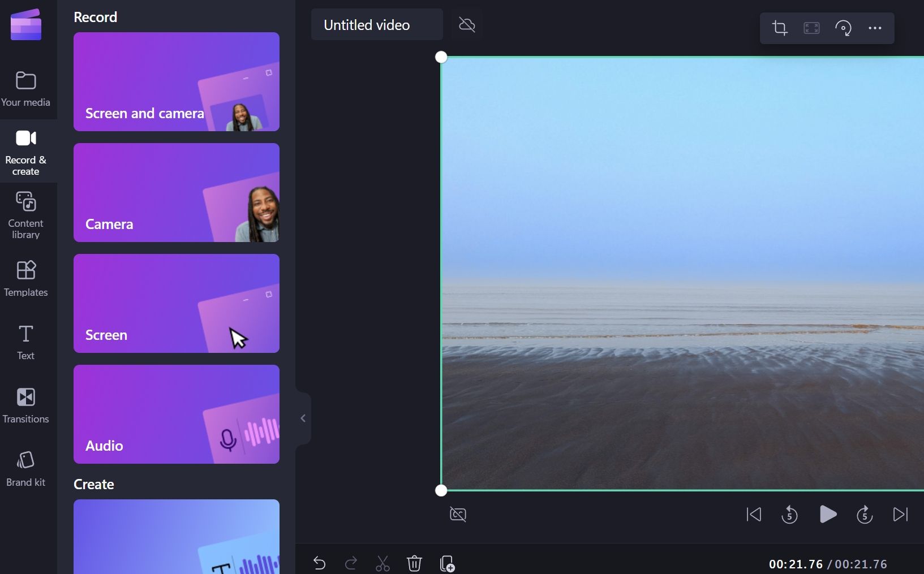Image resolution: width=924 pixels, height=574 pixels.
Task: Collapse the Record and create side panel
Action: coord(303,418)
